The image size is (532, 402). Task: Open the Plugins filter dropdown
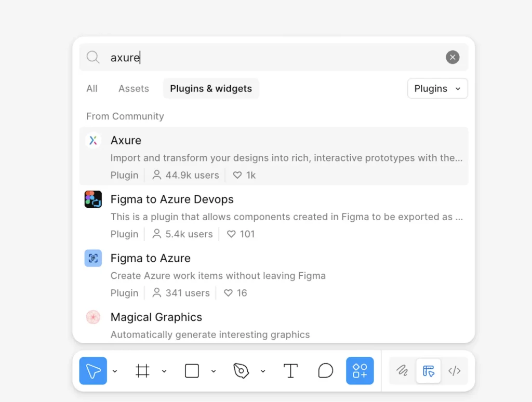(x=437, y=89)
